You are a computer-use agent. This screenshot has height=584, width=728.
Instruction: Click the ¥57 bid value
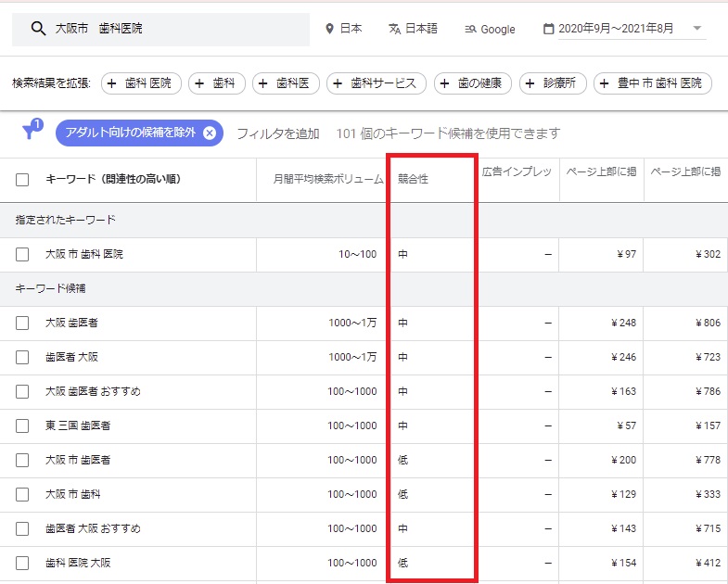626,425
